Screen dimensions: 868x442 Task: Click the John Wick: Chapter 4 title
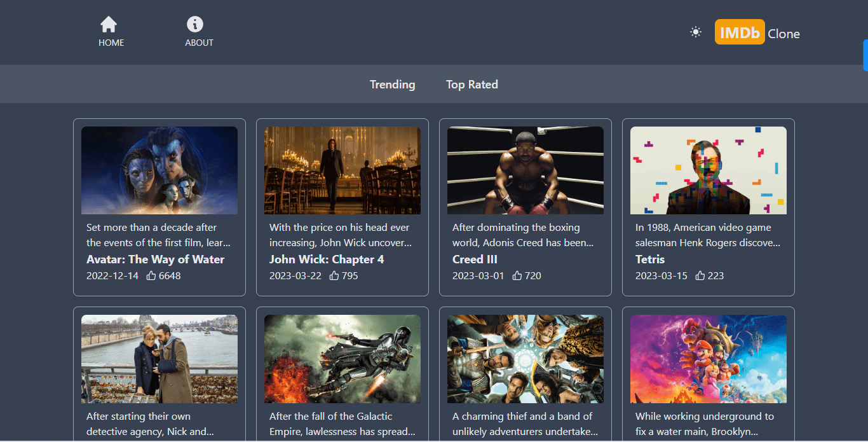tap(327, 259)
